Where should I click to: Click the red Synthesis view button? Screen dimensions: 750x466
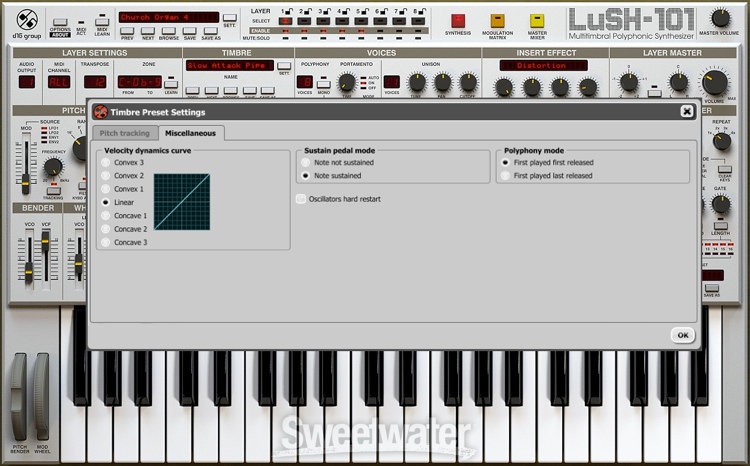point(459,20)
